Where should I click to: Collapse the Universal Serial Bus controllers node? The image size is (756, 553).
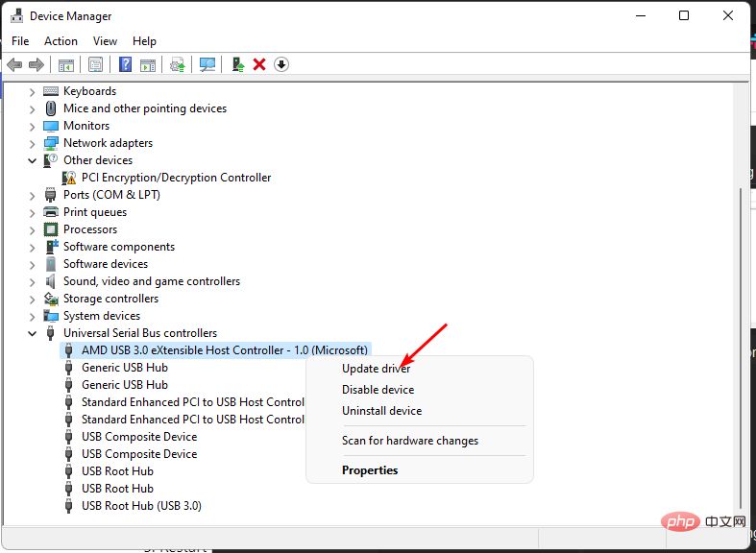pos(33,333)
